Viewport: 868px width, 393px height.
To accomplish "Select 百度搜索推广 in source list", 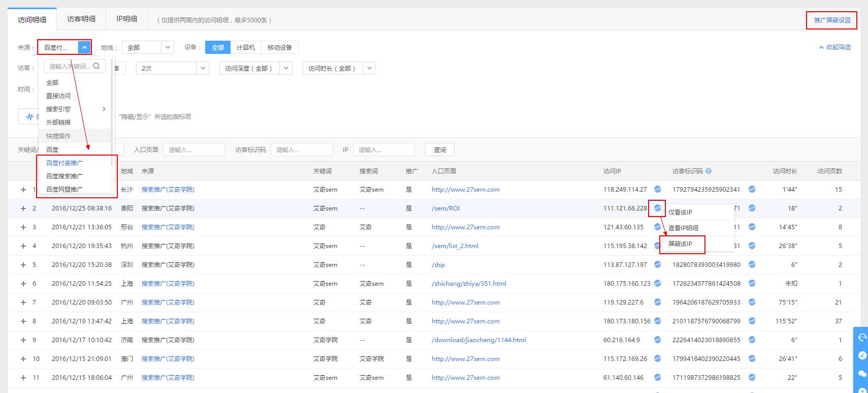I will 65,176.
